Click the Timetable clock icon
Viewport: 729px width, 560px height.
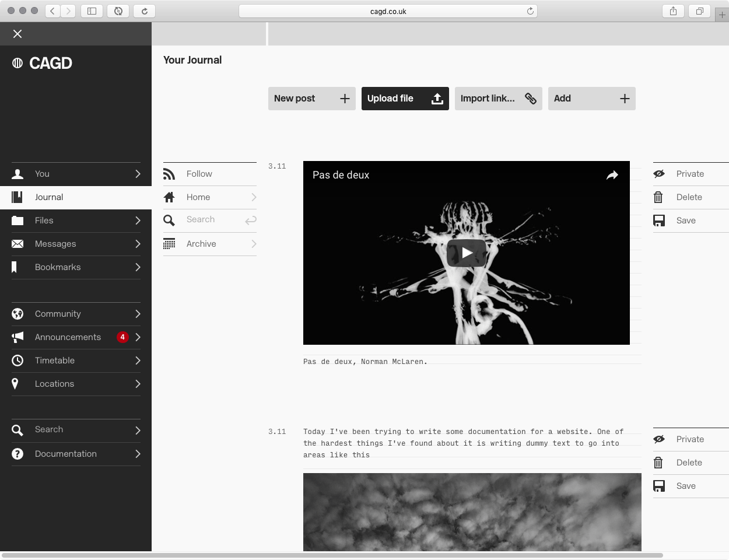point(17,360)
